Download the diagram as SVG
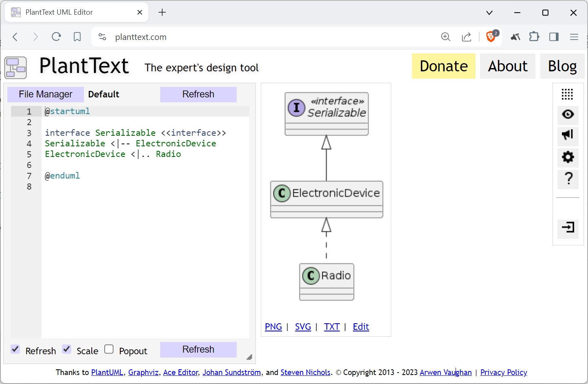The height and width of the screenshot is (384, 588). point(303,327)
